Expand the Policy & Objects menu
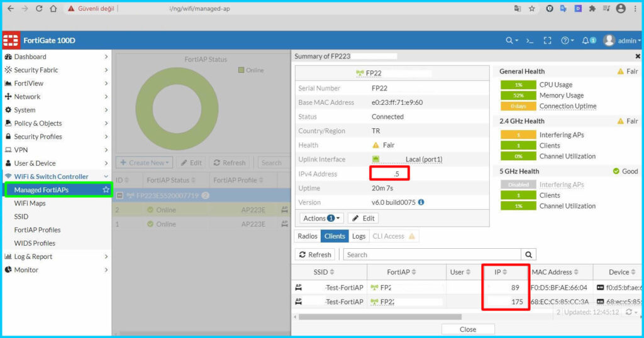This screenshot has height=338, width=644. pyautogui.click(x=56, y=123)
